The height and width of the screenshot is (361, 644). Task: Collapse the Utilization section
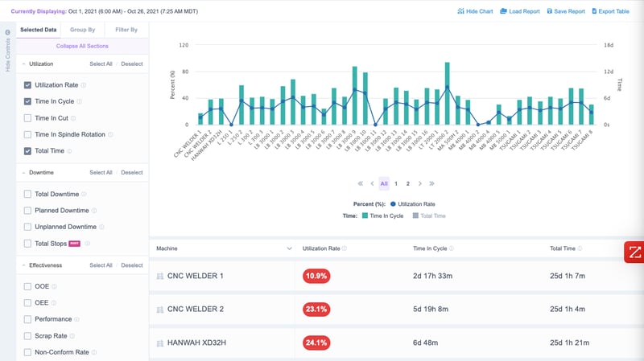(x=23, y=64)
